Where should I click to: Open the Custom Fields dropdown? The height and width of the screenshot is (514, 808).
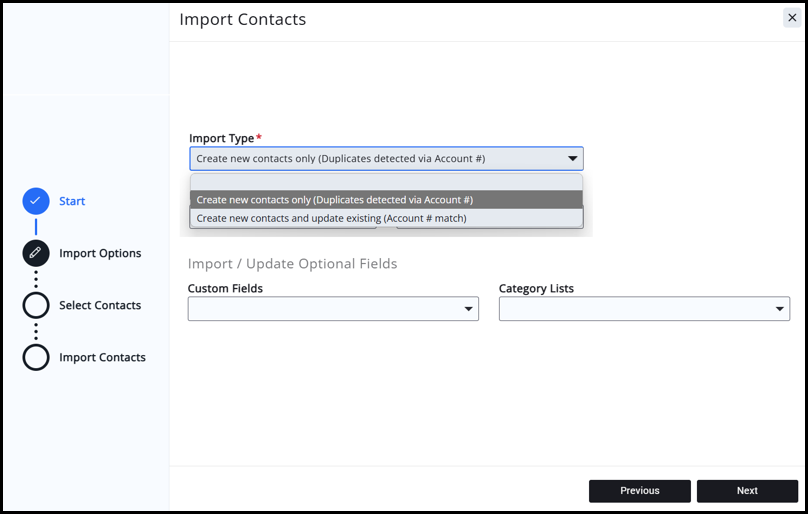coord(332,309)
